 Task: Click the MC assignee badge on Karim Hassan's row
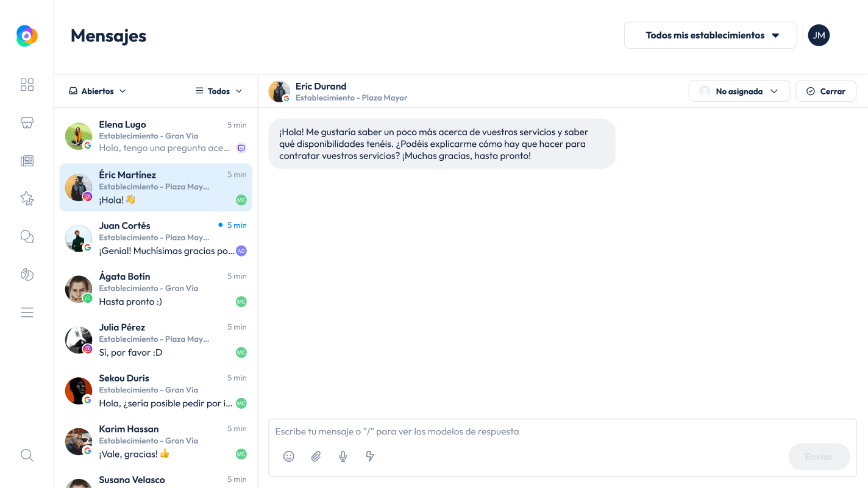(241, 454)
